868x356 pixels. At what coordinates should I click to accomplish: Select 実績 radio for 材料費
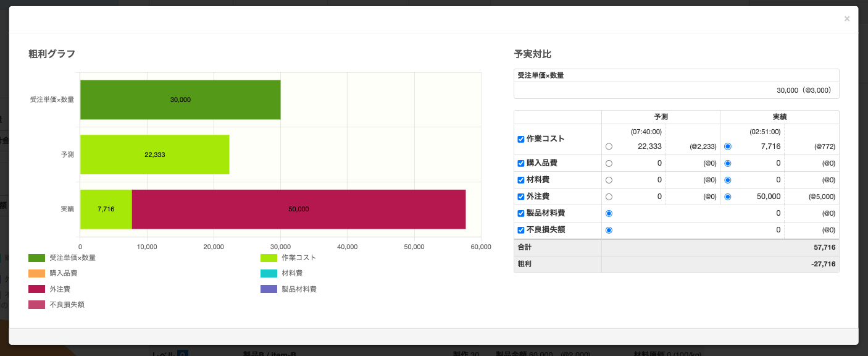728,180
